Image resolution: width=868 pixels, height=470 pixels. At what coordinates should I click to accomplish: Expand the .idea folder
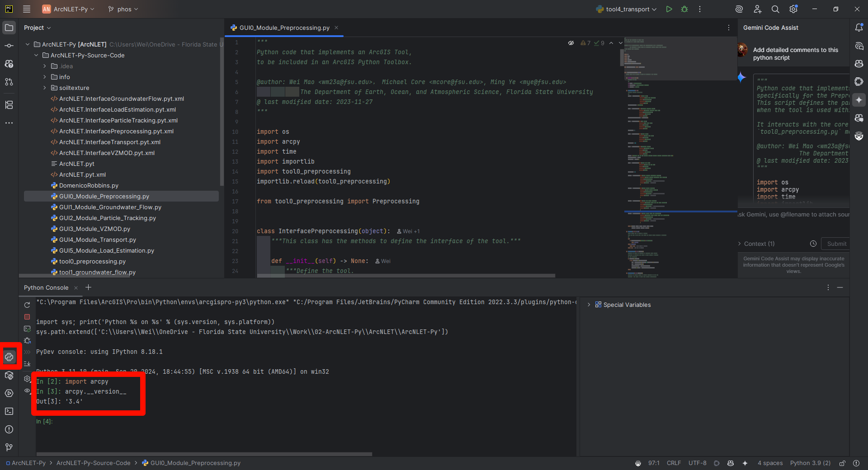pyautogui.click(x=45, y=66)
